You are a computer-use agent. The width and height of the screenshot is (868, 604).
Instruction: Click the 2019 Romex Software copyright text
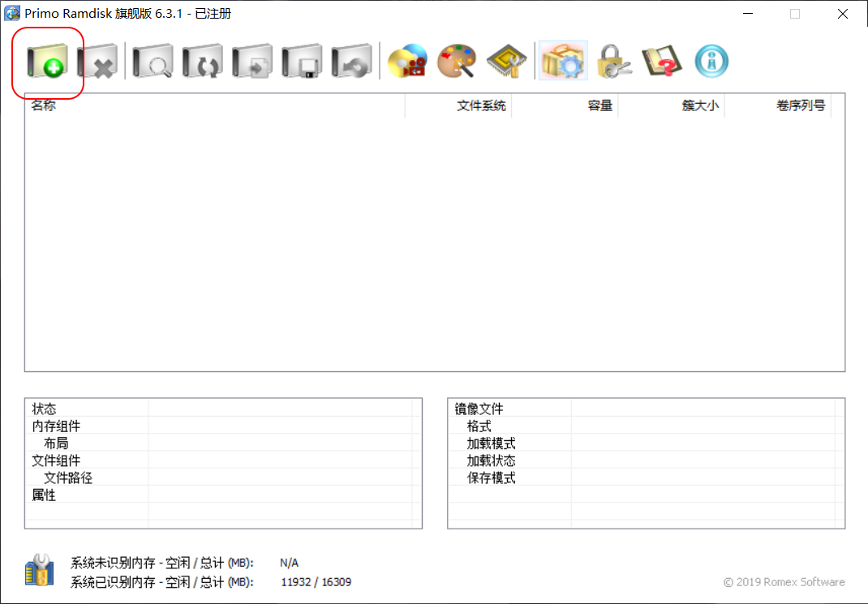pyautogui.click(x=784, y=582)
